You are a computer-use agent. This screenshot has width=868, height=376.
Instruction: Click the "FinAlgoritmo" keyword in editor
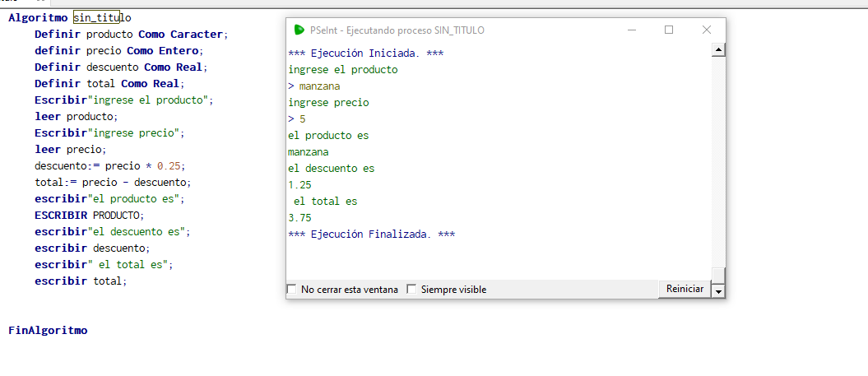[48, 331]
